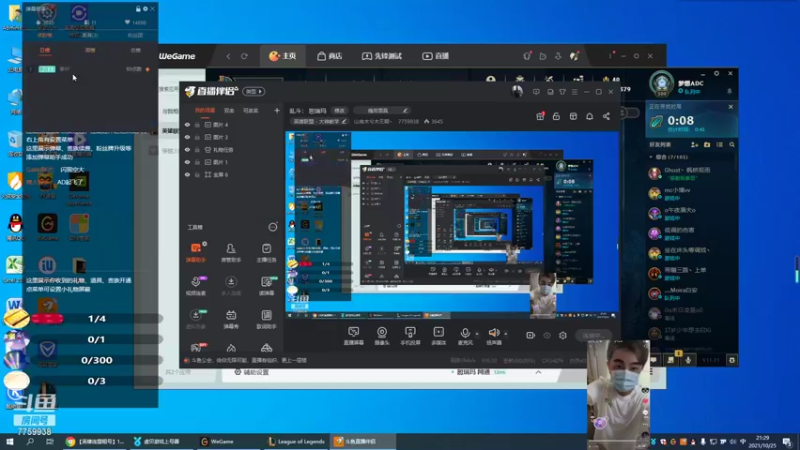
Task: Open the streaming app user avatar
Action: click(517, 91)
